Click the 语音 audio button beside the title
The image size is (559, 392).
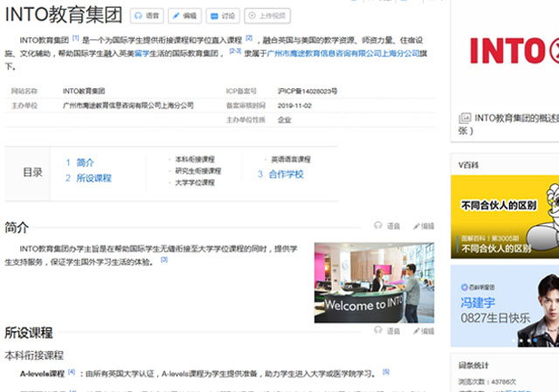pyautogui.click(x=147, y=16)
